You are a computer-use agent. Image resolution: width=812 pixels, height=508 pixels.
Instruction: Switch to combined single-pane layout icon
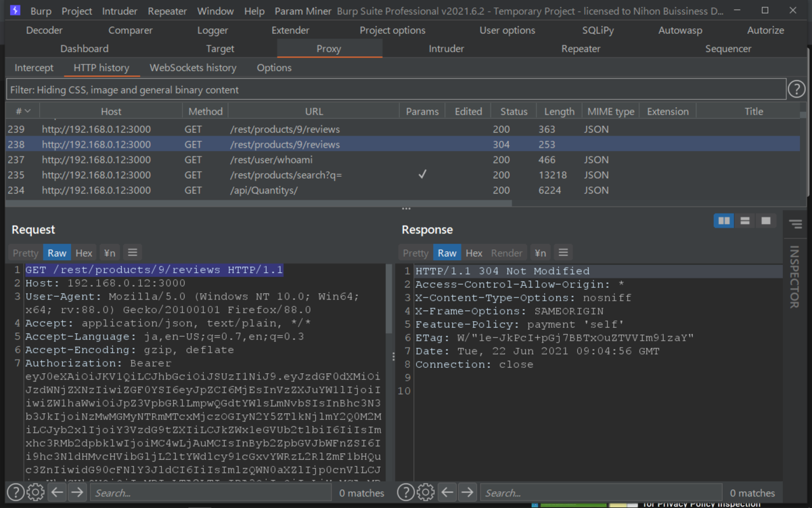(x=766, y=221)
